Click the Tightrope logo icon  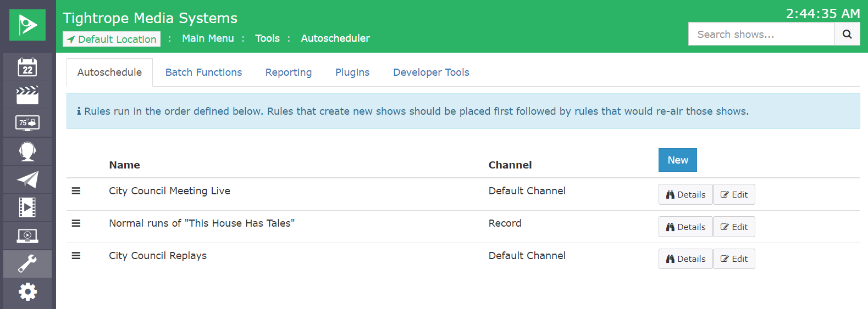pos(27,25)
